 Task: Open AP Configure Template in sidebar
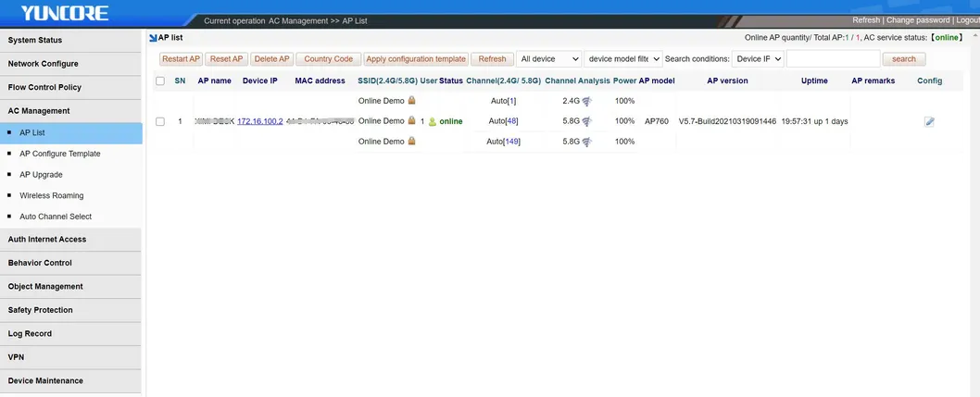click(x=60, y=154)
